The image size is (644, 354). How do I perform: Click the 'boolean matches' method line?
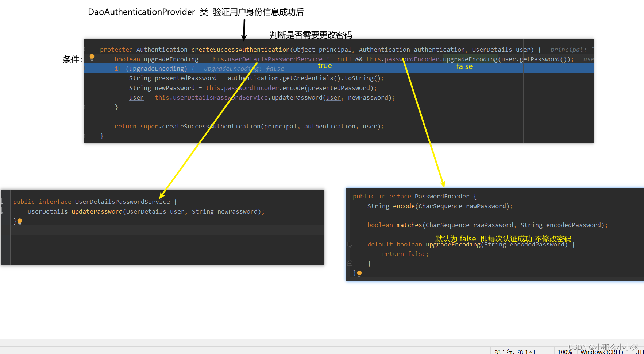click(x=487, y=225)
